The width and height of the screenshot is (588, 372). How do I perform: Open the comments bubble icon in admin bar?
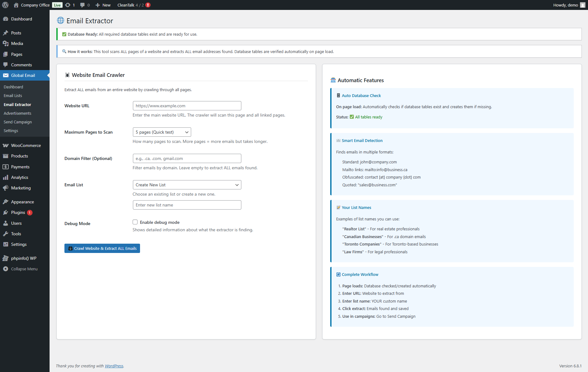[x=82, y=5]
